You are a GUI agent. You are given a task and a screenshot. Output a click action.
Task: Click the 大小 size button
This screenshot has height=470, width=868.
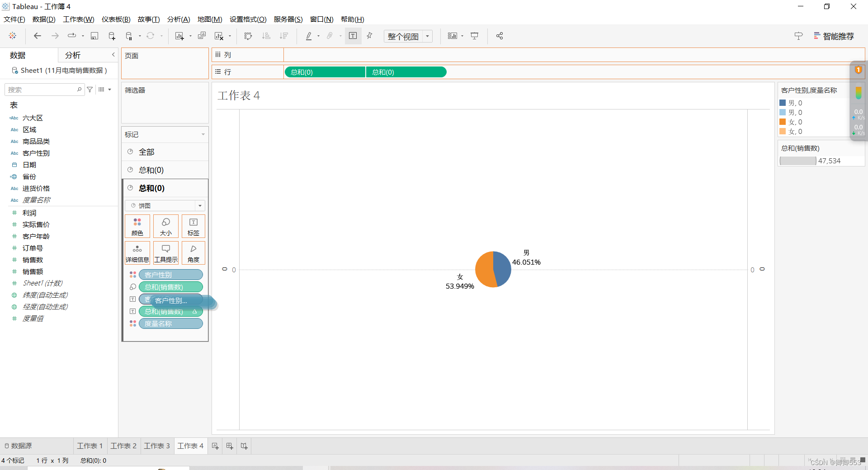166,226
